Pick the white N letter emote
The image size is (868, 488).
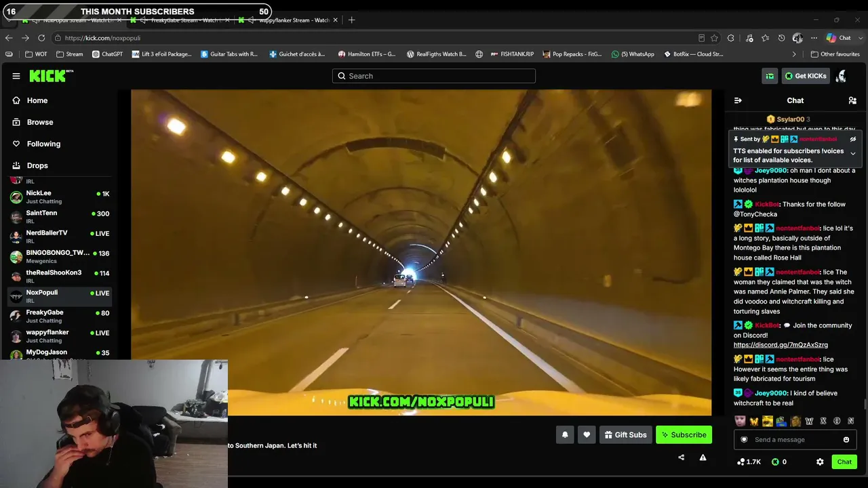click(850, 421)
